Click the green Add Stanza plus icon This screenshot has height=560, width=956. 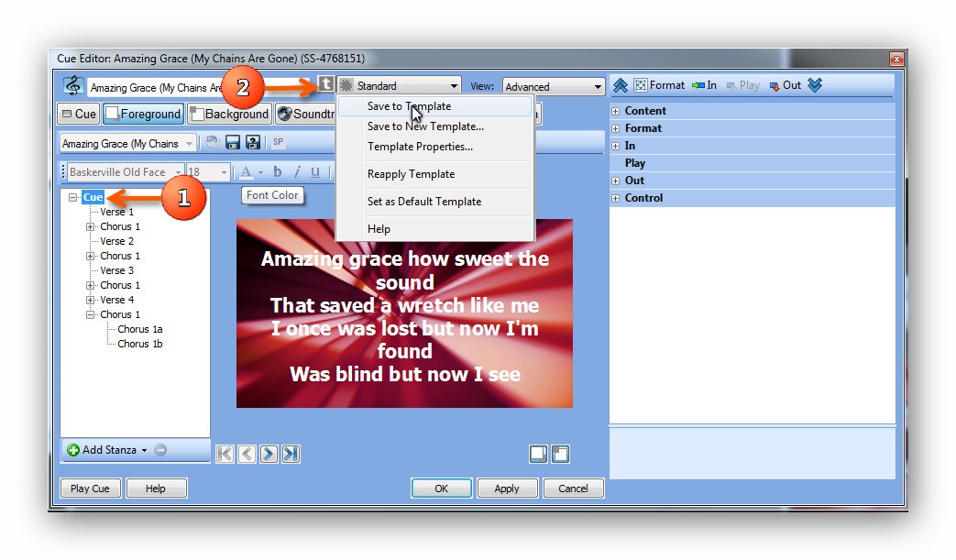pyautogui.click(x=73, y=450)
